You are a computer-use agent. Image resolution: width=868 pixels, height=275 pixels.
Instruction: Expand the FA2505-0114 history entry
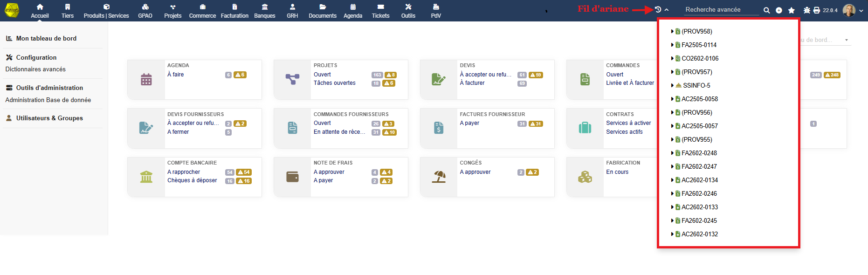click(672, 45)
